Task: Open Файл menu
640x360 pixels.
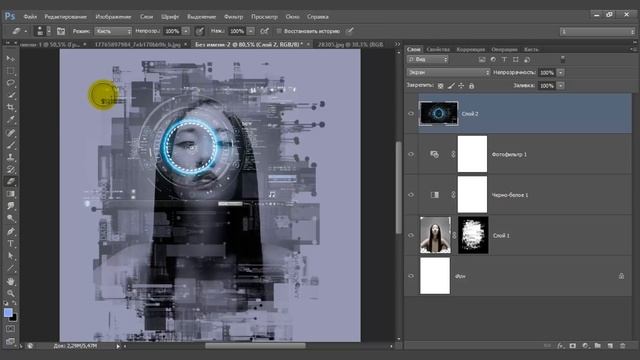Action: tap(30, 17)
